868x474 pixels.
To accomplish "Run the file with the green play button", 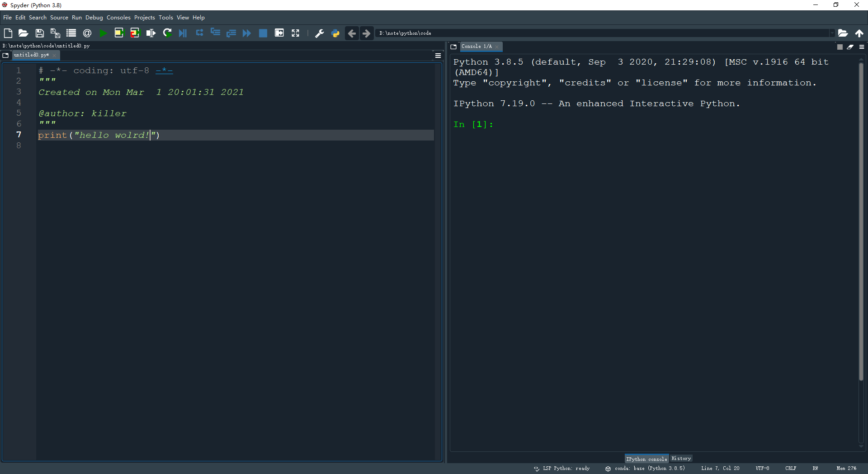I will coord(103,33).
